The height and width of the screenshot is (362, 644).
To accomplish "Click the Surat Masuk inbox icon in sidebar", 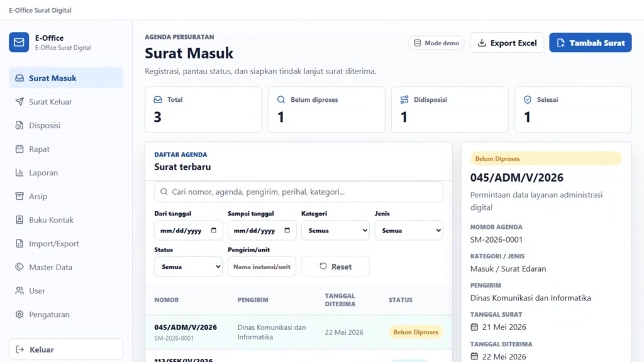I will click(19, 78).
